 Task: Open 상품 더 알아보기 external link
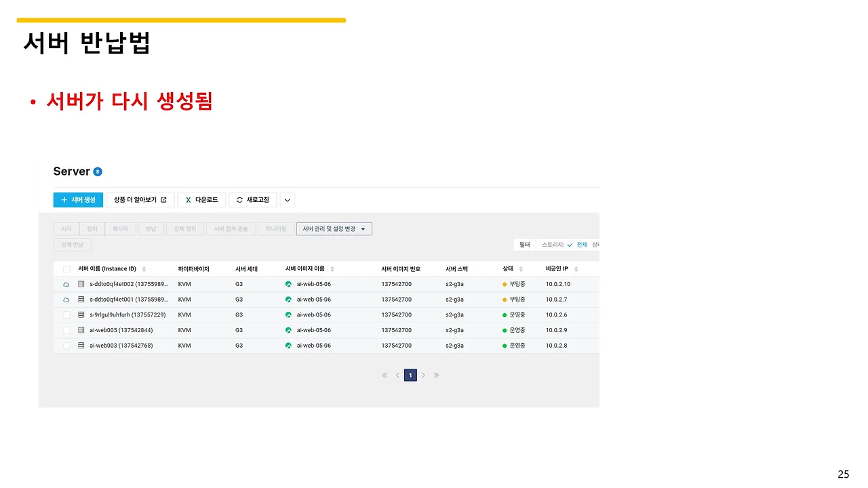[140, 200]
